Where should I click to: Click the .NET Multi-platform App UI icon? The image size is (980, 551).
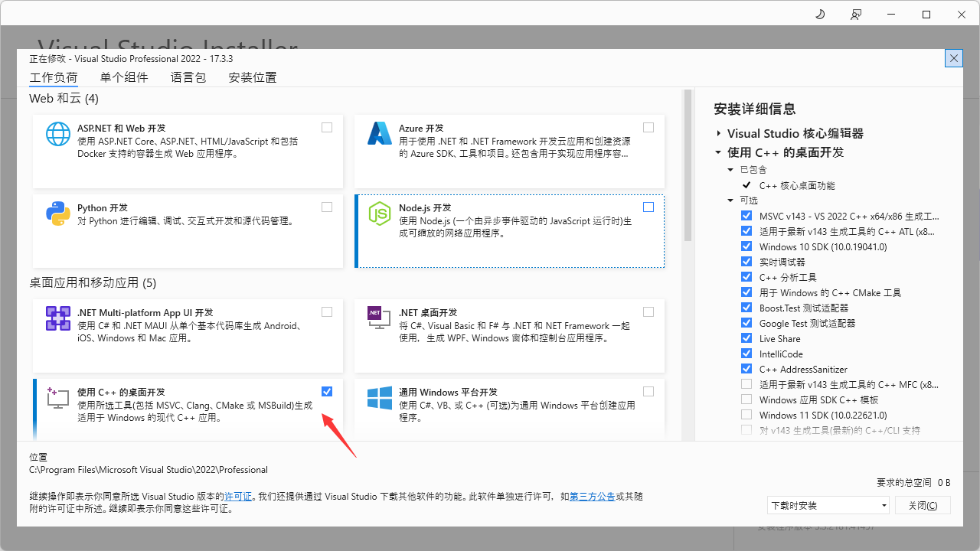click(x=58, y=318)
